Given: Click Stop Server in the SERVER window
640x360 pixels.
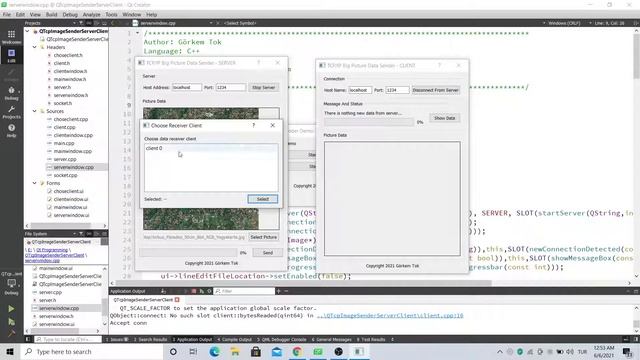Looking at the screenshot, I should click(264, 87).
